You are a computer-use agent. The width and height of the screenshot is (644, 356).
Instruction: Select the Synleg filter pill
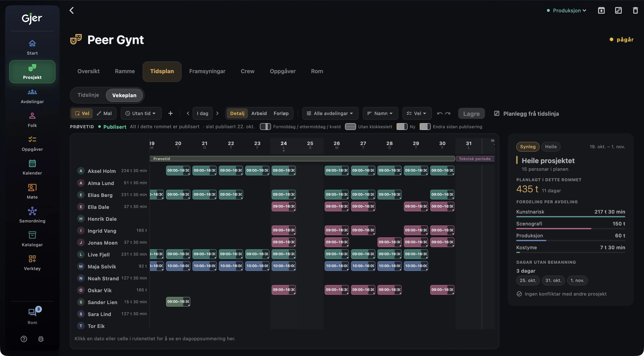pyautogui.click(x=528, y=147)
